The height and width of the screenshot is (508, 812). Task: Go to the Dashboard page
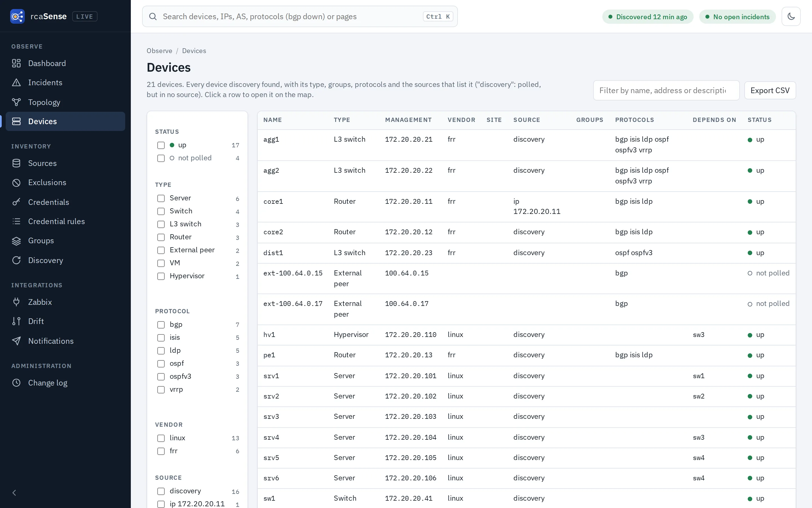(65, 63)
